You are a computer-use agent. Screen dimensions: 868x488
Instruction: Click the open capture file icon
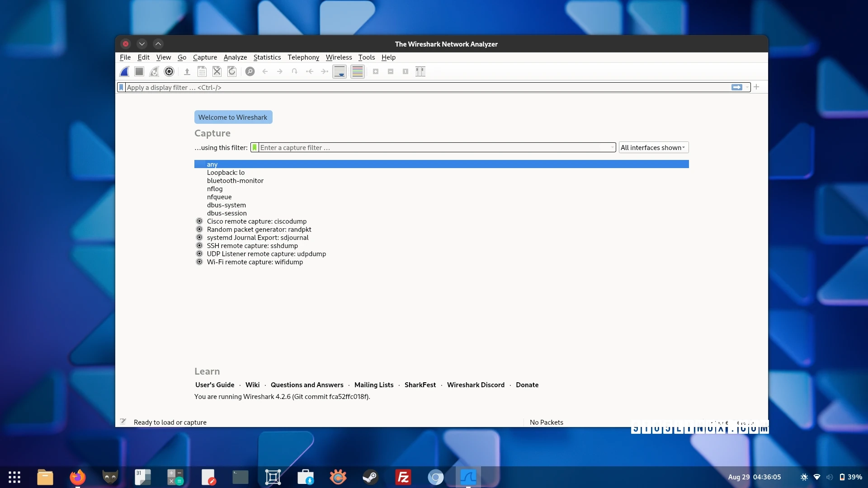[187, 71]
